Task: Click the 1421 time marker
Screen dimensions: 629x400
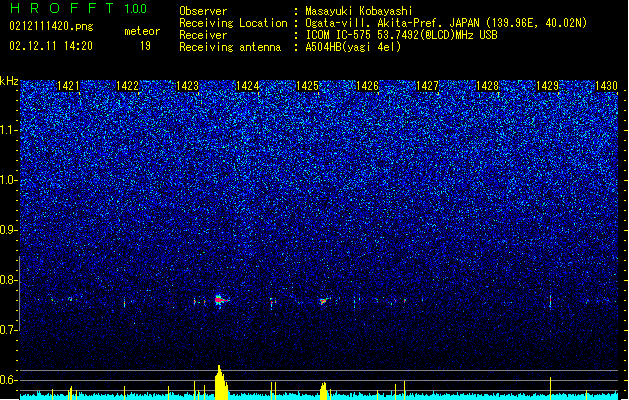Action: (x=68, y=86)
